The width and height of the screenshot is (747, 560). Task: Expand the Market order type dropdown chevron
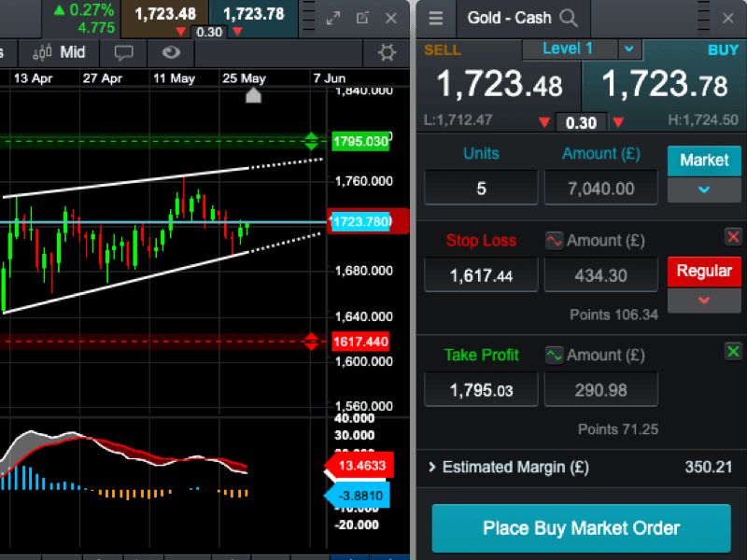pos(704,190)
